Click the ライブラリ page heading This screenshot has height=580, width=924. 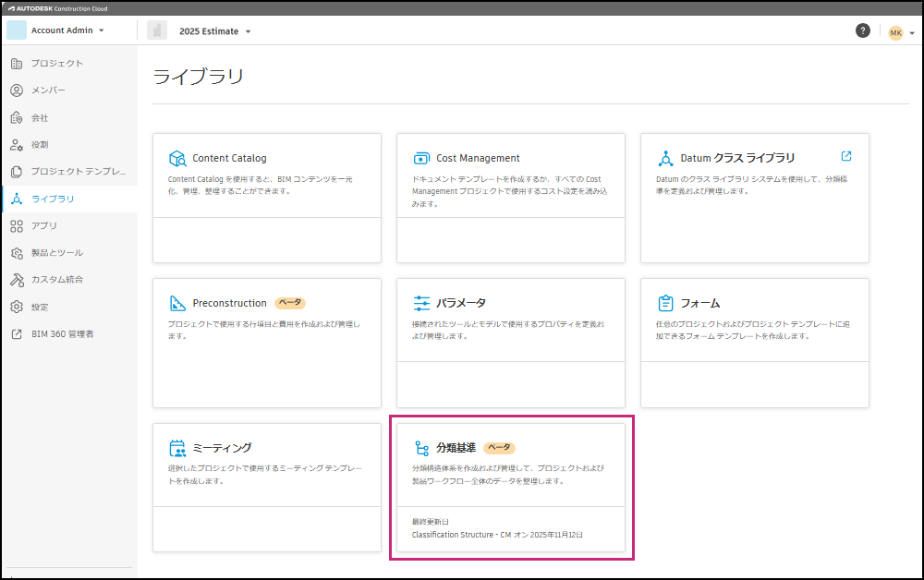(198, 77)
